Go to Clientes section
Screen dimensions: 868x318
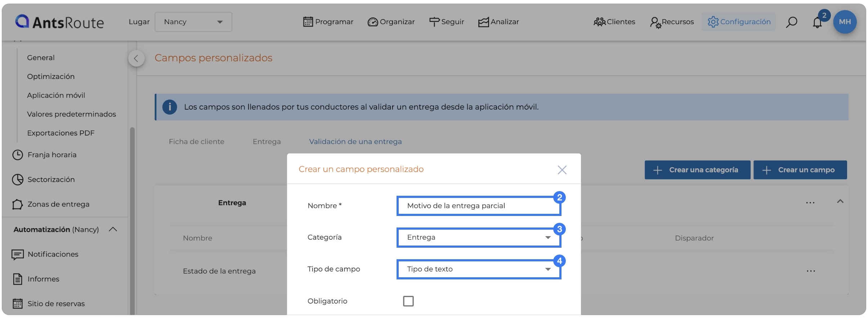pos(614,22)
